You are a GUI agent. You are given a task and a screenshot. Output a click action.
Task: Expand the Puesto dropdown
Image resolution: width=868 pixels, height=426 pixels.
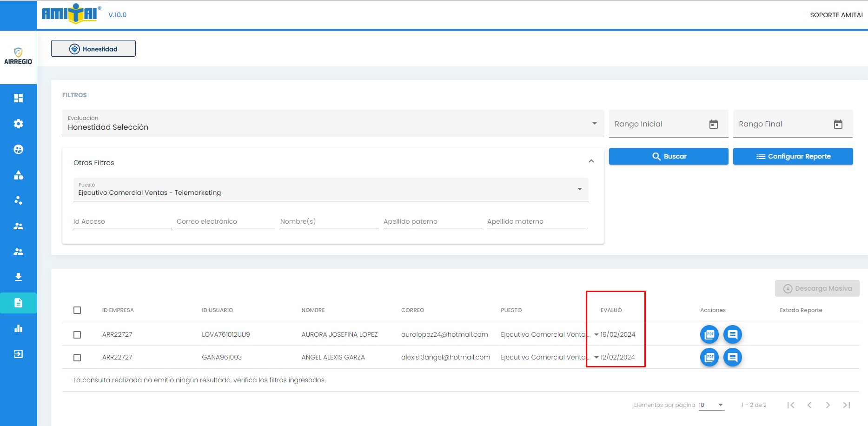tap(331, 189)
